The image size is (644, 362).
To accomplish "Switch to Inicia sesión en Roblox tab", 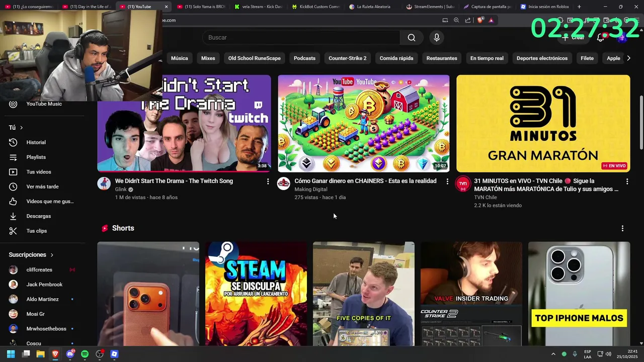I will (x=545, y=7).
